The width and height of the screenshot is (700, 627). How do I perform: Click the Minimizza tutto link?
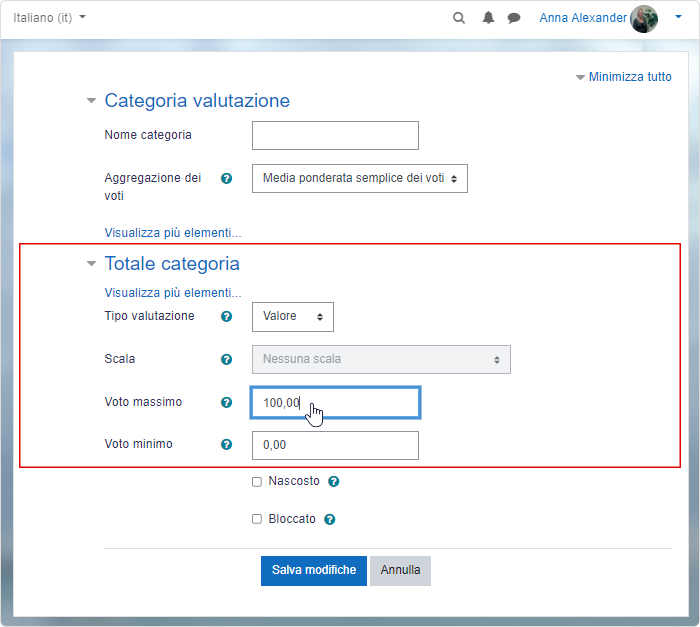pos(630,77)
